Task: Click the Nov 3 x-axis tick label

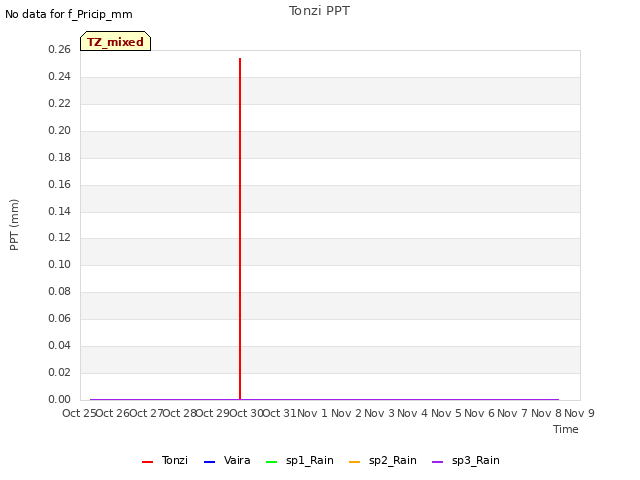Action: pos(379,413)
